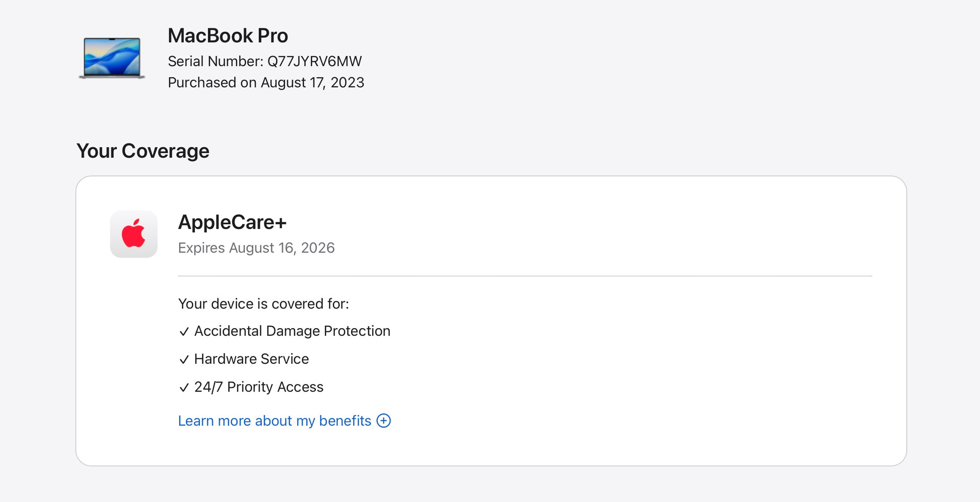Click the Expires August 16, 2026 text
980x502 pixels.
pyautogui.click(x=256, y=248)
